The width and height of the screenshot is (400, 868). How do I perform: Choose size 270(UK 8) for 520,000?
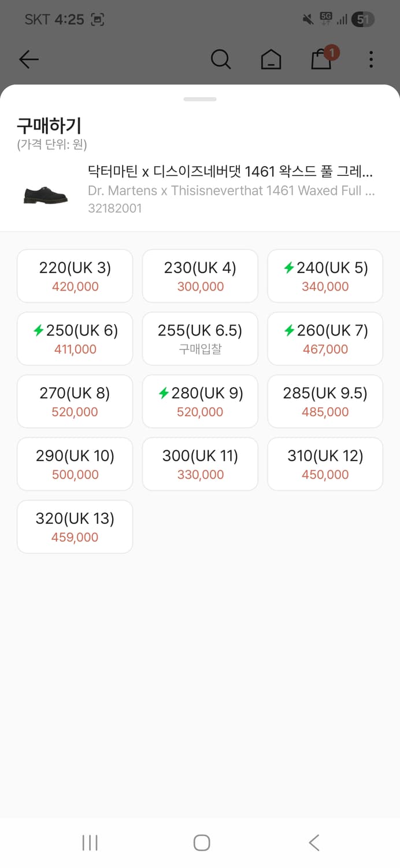click(x=75, y=401)
